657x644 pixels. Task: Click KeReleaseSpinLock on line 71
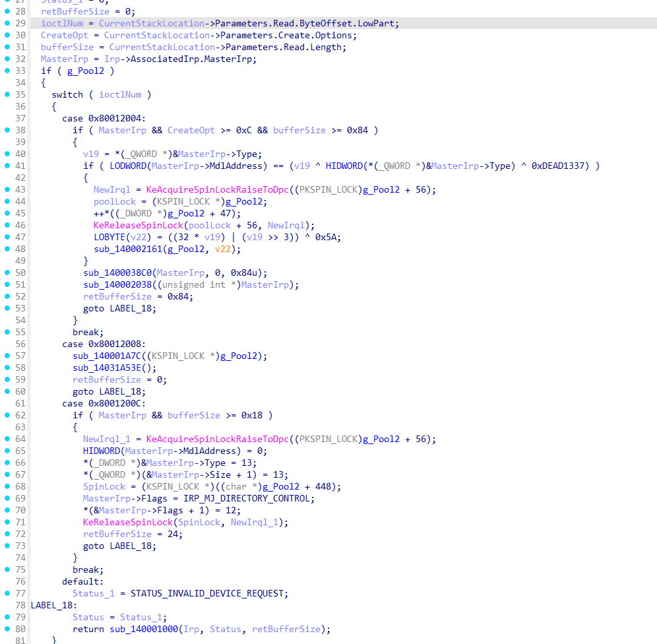[128, 523]
